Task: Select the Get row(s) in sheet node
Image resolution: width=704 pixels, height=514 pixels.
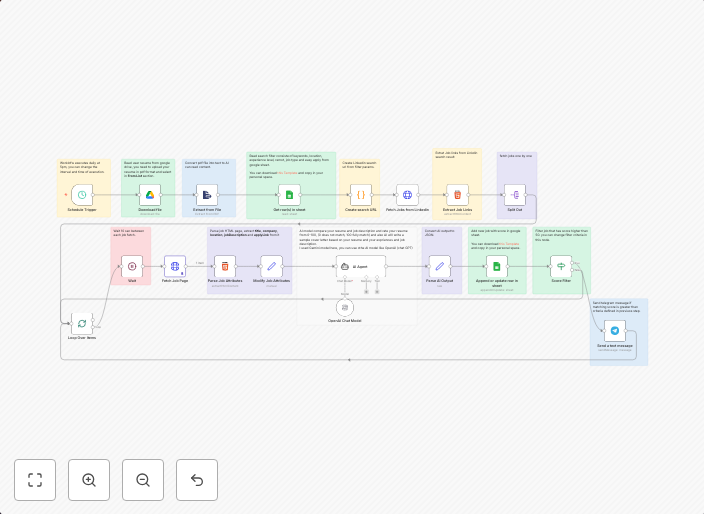Action: (289, 195)
